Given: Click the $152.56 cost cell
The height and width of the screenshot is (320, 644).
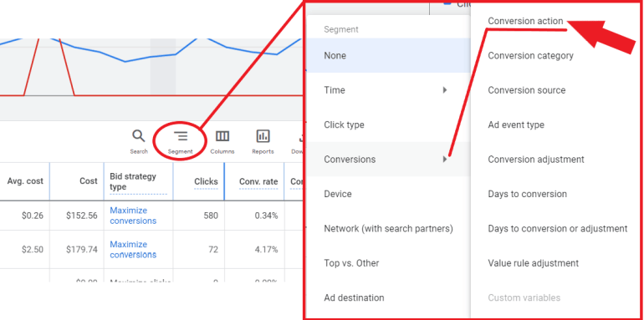Looking at the screenshot, I should coord(82,216).
